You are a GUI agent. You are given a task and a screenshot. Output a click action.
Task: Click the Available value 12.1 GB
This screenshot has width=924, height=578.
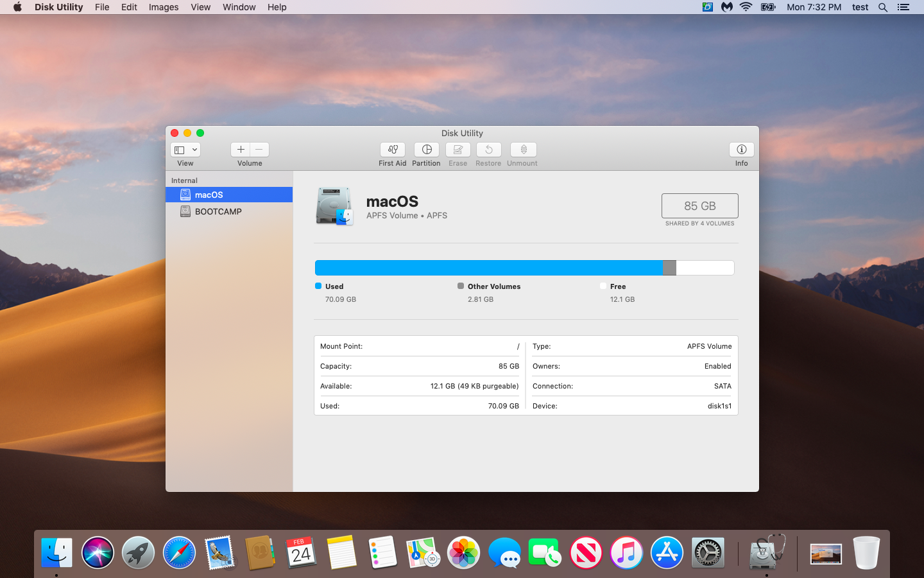[x=474, y=386]
